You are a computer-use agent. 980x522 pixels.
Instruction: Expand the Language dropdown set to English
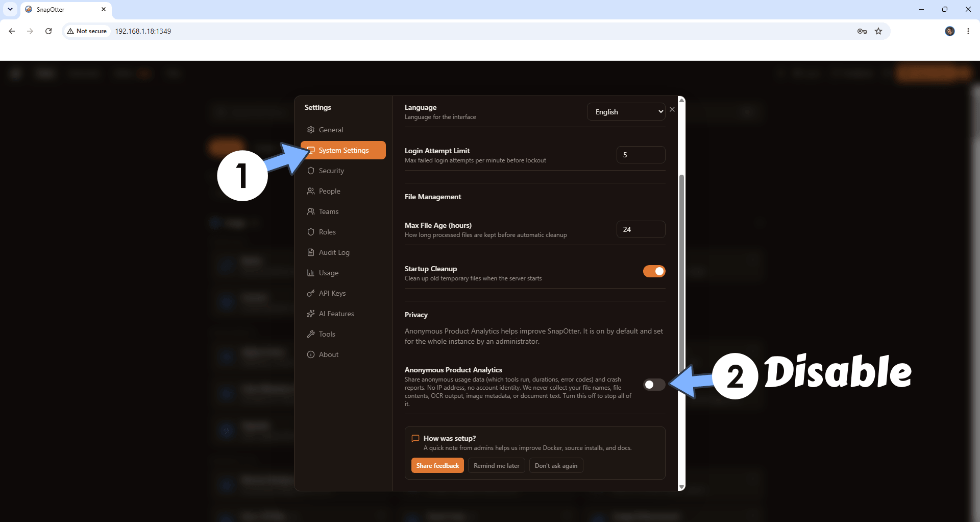pos(626,112)
